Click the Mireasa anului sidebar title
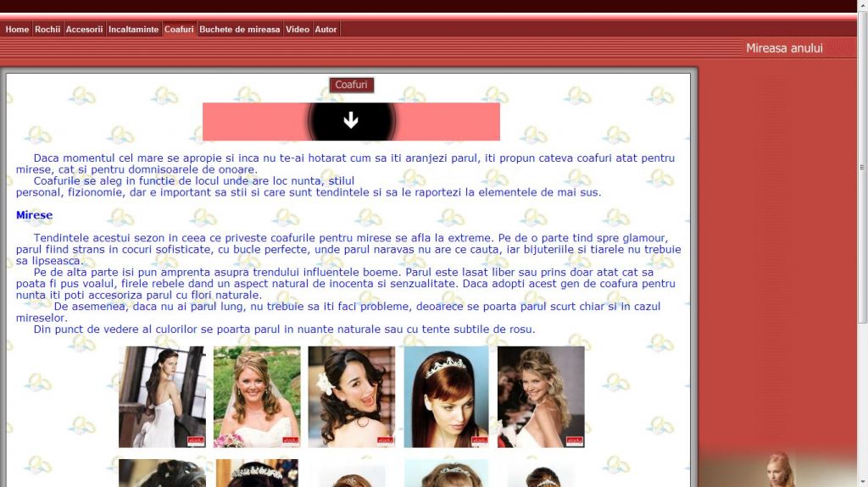The image size is (868, 487). coord(784,48)
